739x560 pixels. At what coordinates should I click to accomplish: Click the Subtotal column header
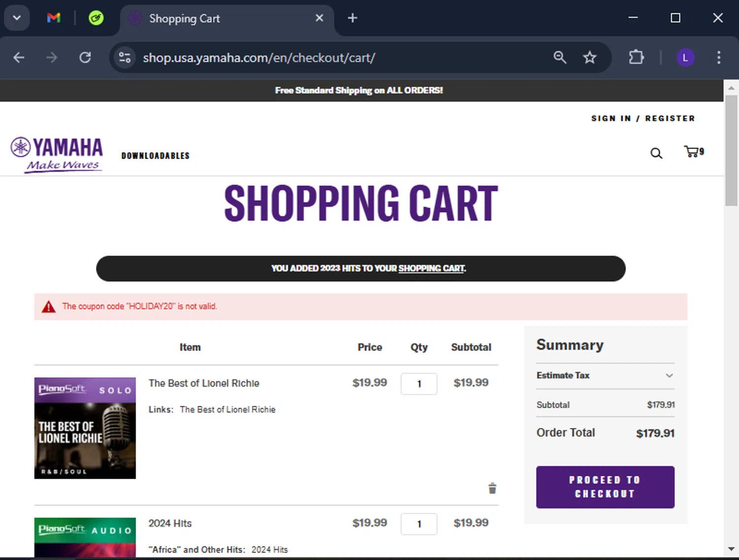pos(471,347)
